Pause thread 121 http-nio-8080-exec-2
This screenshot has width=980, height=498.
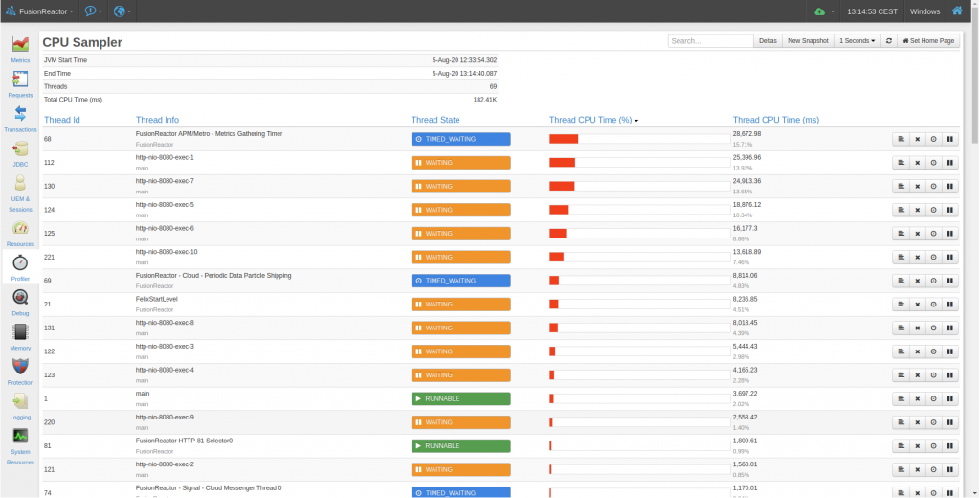pyautogui.click(x=950, y=470)
